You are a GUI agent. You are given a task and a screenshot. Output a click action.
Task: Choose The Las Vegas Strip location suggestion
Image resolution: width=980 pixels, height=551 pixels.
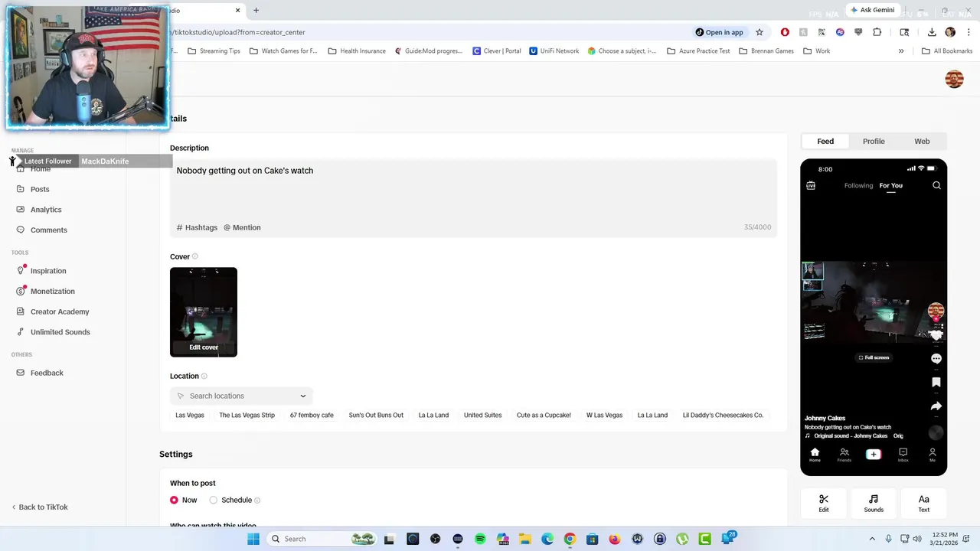[247, 416]
